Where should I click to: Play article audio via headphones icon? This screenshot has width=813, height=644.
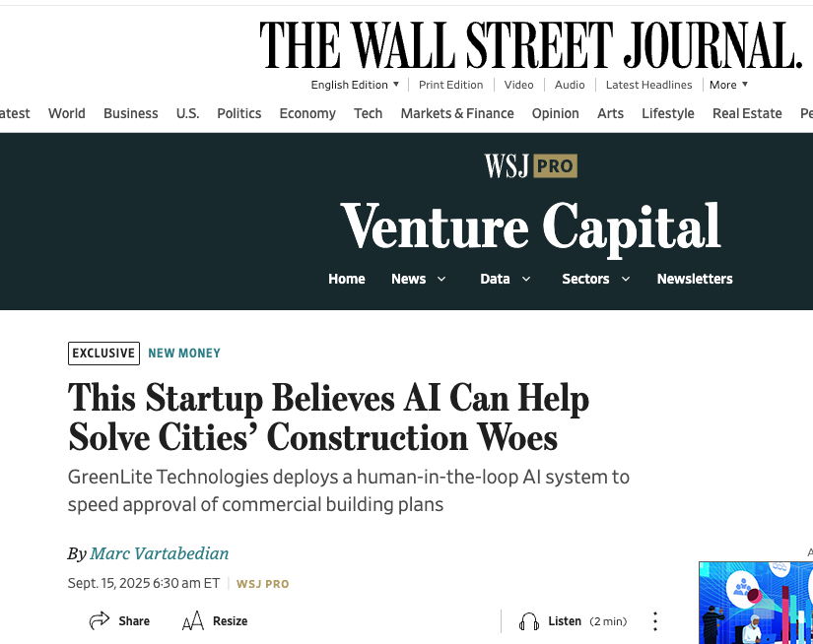529,620
